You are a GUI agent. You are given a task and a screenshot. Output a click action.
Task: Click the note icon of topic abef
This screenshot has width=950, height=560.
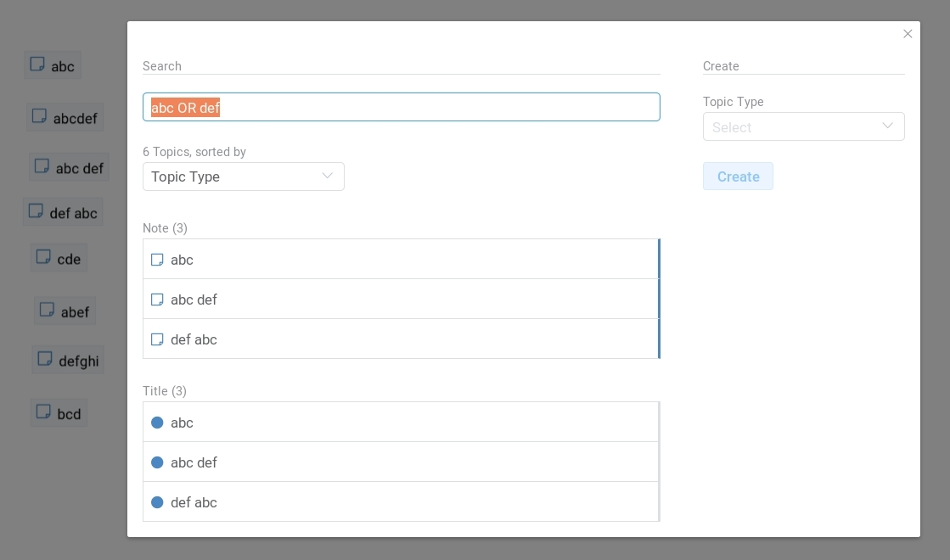pos(47,311)
